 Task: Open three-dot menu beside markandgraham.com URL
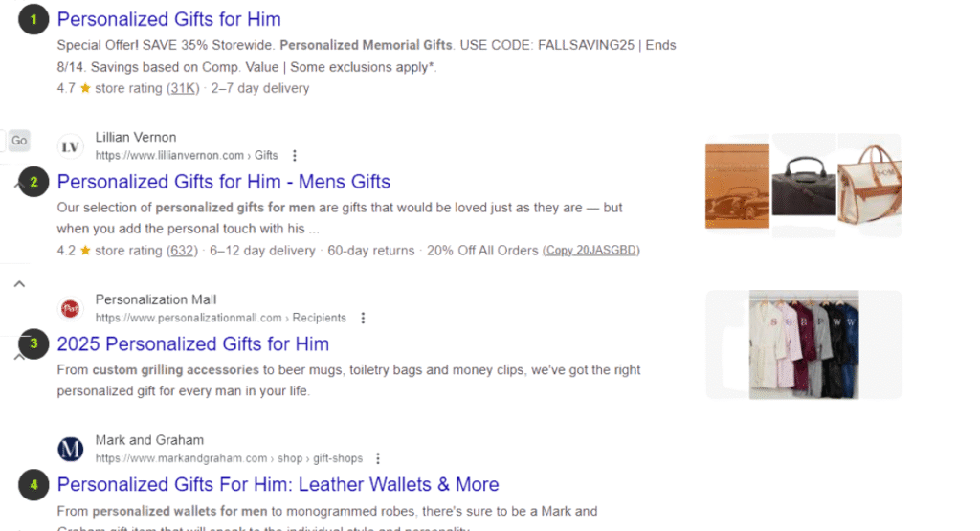pos(378,458)
